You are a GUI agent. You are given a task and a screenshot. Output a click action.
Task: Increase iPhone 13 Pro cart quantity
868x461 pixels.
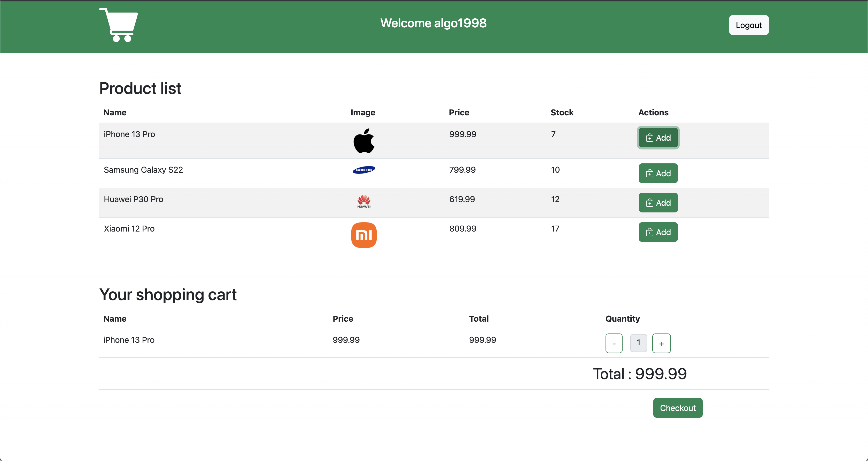coord(661,343)
